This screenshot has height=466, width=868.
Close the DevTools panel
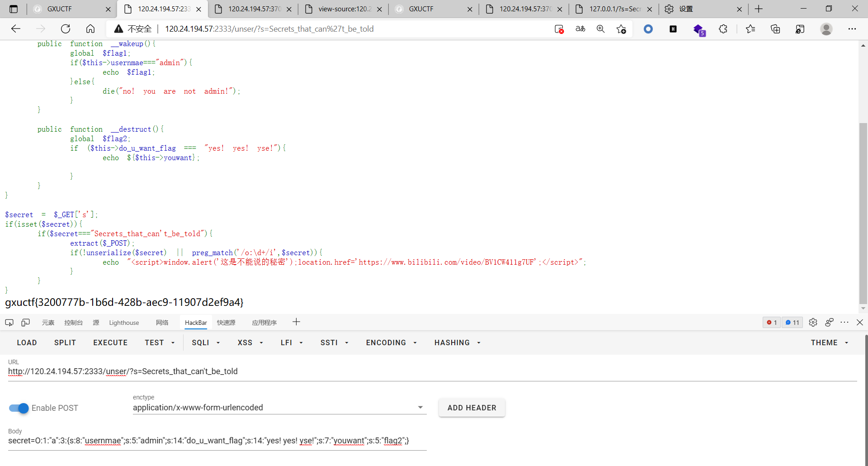point(860,323)
